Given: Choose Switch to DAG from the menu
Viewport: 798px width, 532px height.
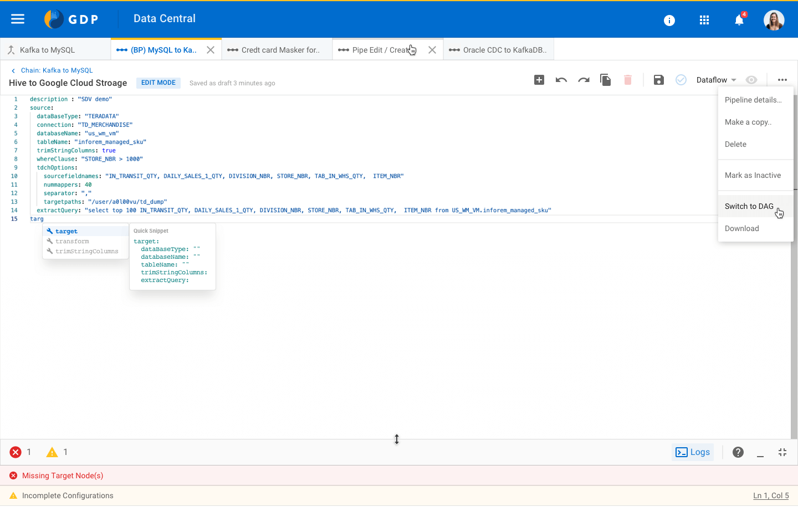Looking at the screenshot, I should 749,206.
